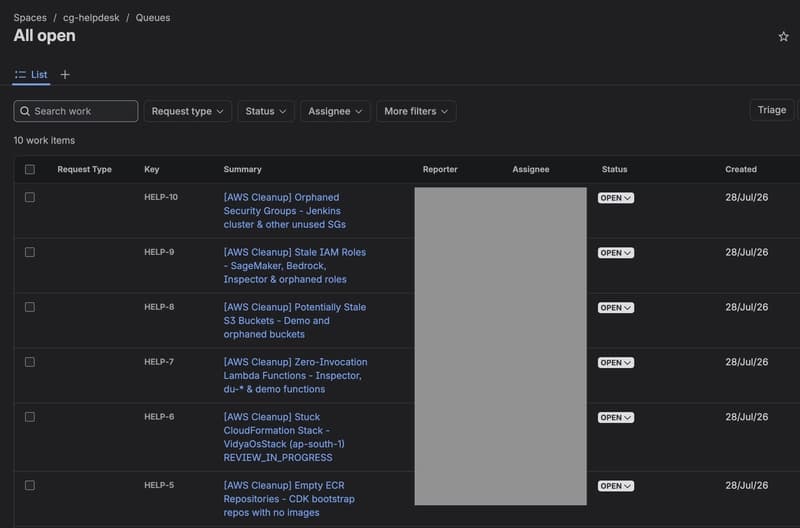Switch to the List tab
This screenshot has width=800, height=528.
(31, 74)
